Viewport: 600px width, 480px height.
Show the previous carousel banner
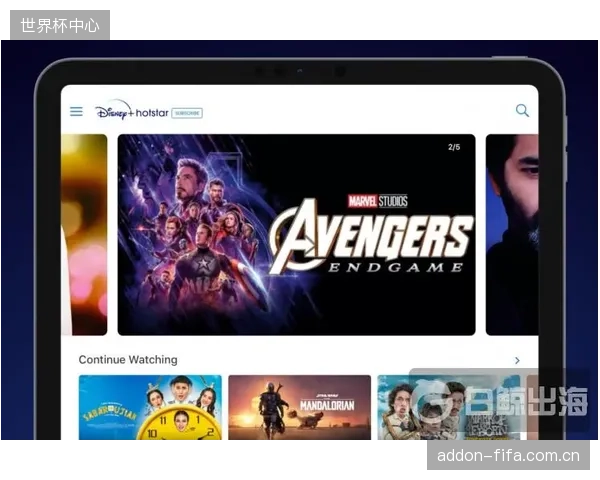click(x=84, y=235)
